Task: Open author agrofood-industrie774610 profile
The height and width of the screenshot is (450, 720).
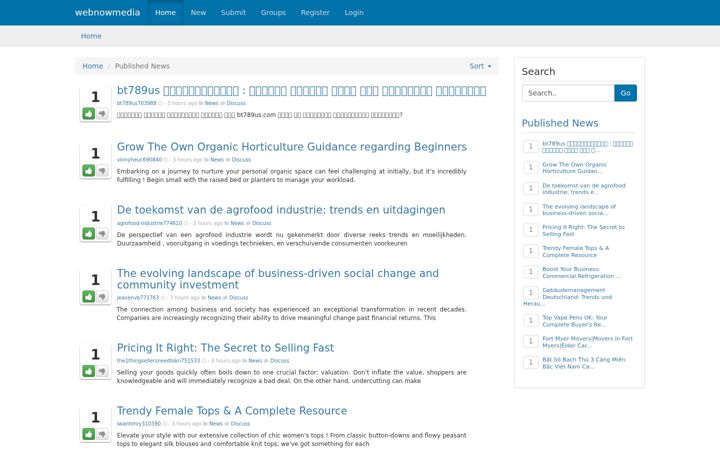Action: [149, 223]
